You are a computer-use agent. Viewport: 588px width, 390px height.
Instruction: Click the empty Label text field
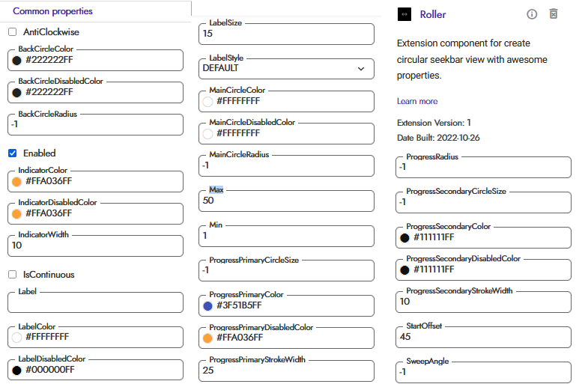tap(96, 303)
